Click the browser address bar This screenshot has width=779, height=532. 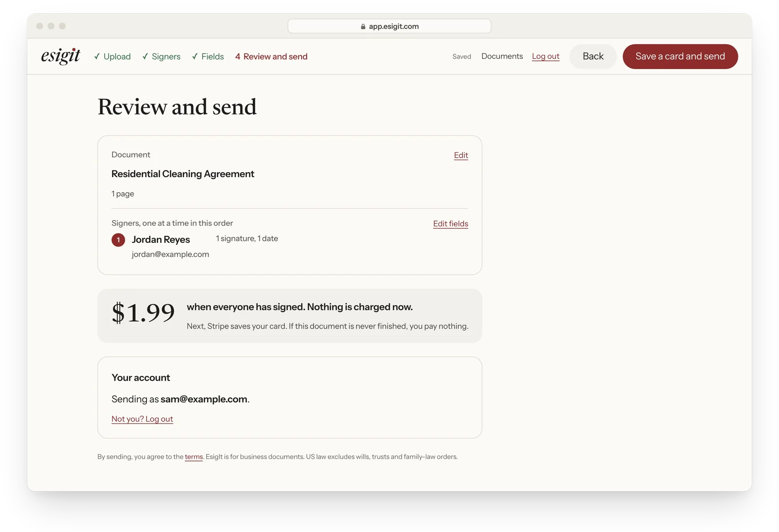pos(389,26)
